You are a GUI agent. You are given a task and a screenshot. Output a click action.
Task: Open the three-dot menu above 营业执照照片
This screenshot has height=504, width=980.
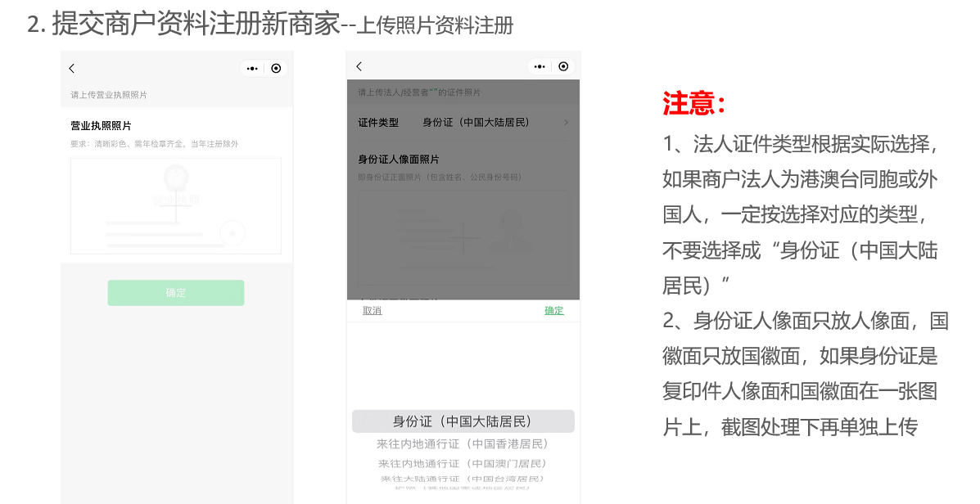[252, 69]
